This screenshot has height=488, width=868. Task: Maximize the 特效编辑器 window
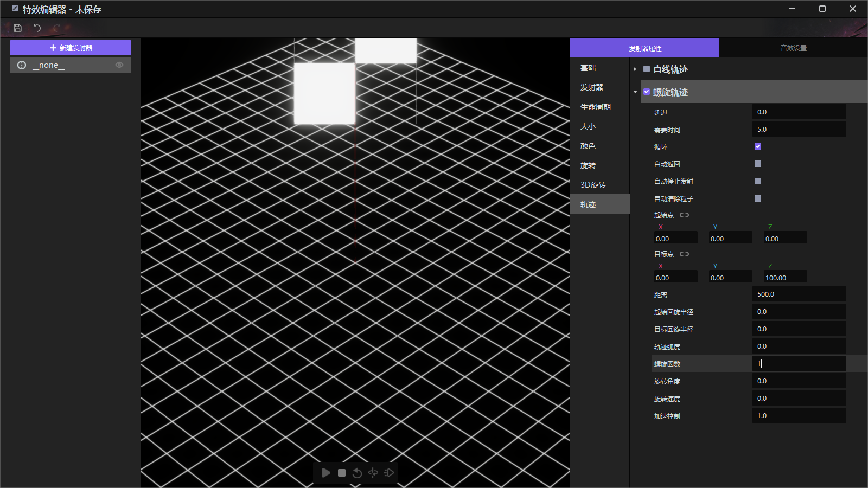[x=822, y=9]
